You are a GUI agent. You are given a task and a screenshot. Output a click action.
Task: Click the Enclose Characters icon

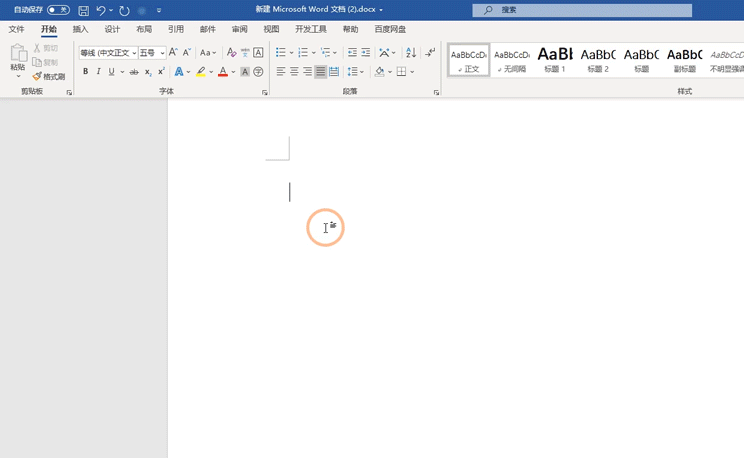click(x=258, y=72)
